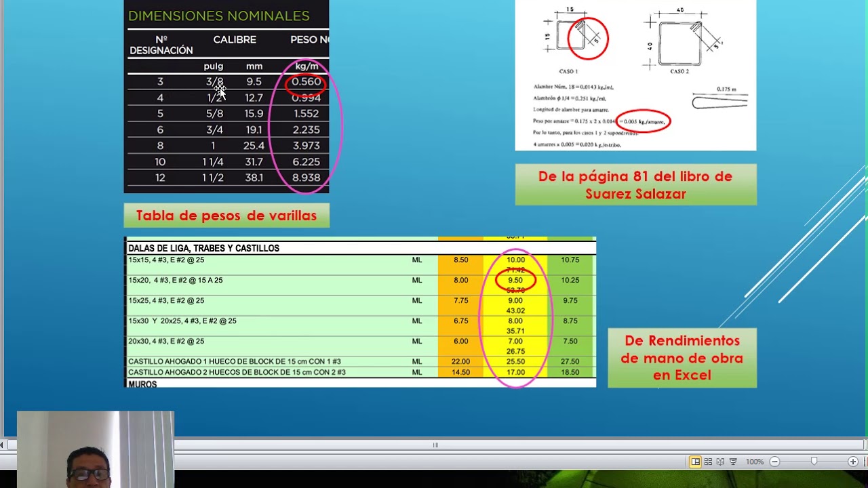The width and height of the screenshot is (868, 488).
Task: Click 'CASTILLO AHOGADO 1 HUECO DE BLOCK' row
Action: [235, 362]
